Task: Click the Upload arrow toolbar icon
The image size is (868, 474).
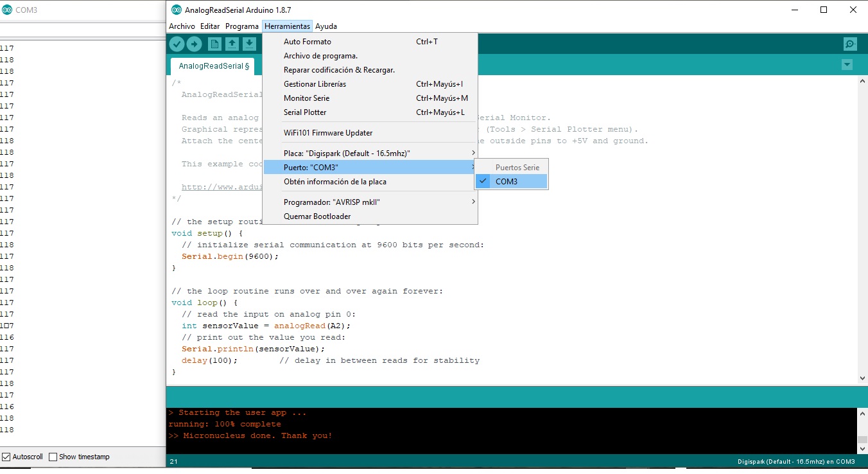Action: tap(194, 44)
